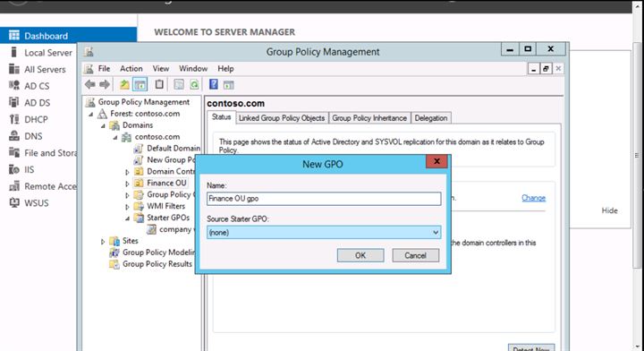The image size is (644, 351).
Task: Close the New GPO dialog with X
Action: pos(437,161)
